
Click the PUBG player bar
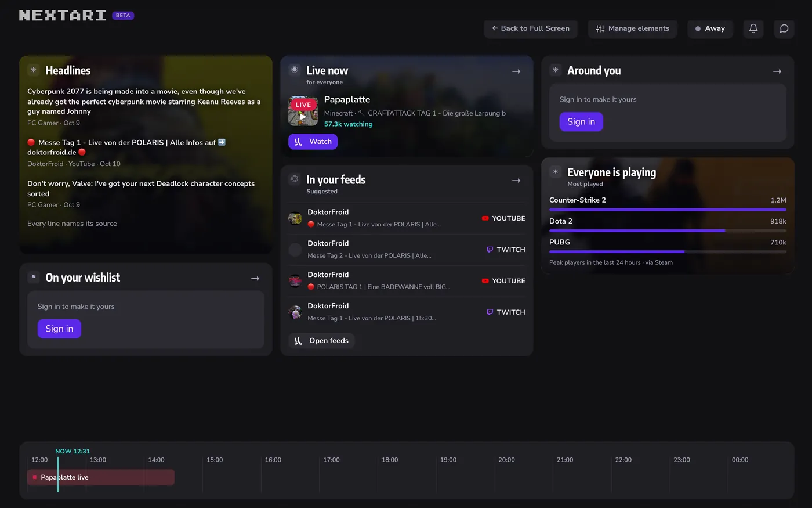tap(668, 251)
